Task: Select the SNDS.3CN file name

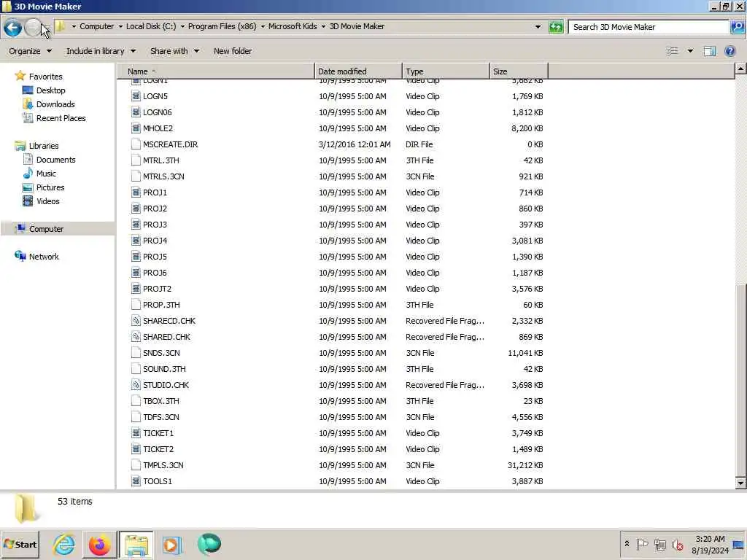Action: pyautogui.click(x=161, y=354)
